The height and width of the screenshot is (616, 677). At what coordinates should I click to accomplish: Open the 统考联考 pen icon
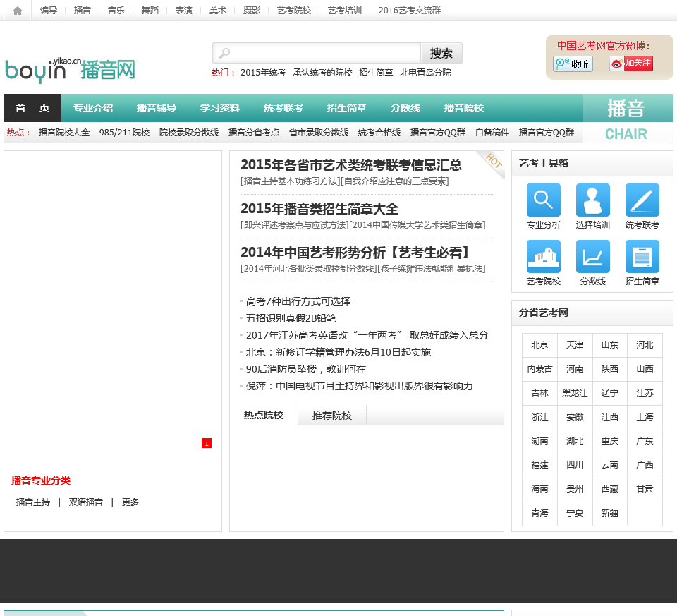click(x=642, y=200)
